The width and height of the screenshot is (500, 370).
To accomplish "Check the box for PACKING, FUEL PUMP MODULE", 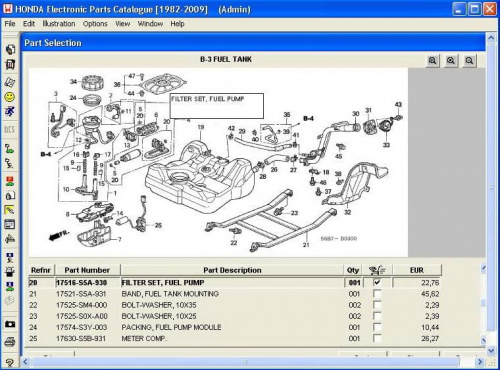I will click(377, 327).
